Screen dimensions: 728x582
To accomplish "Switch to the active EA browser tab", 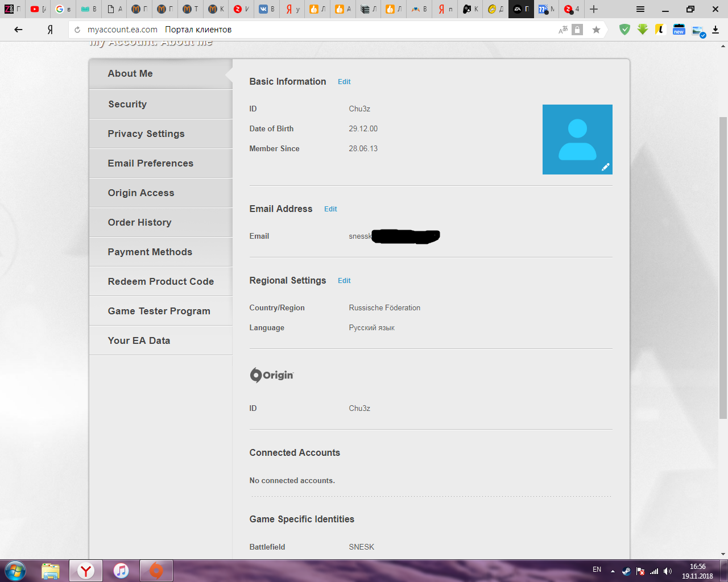I will (521, 9).
